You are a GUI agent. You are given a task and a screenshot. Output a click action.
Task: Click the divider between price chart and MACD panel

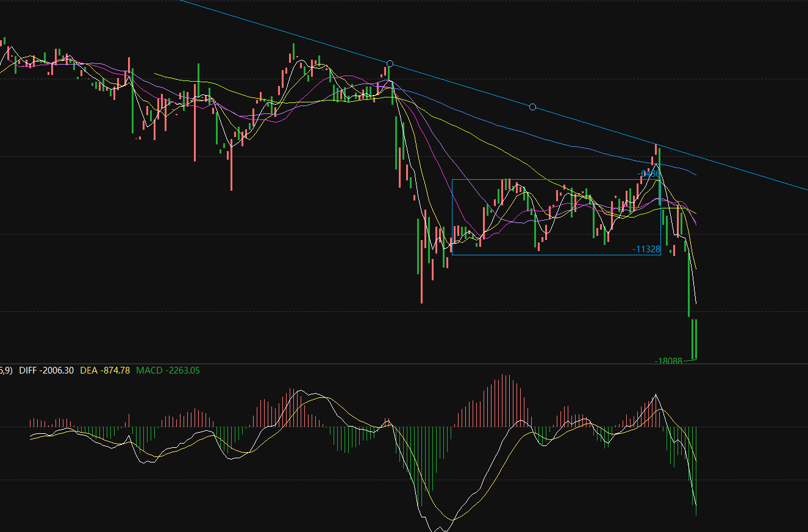pyautogui.click(x=404, y=364)
